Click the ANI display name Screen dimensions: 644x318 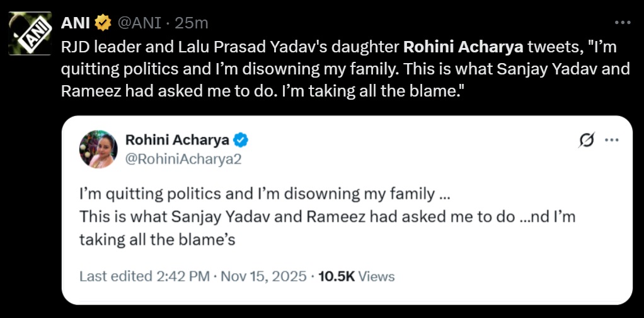(75, 23)
